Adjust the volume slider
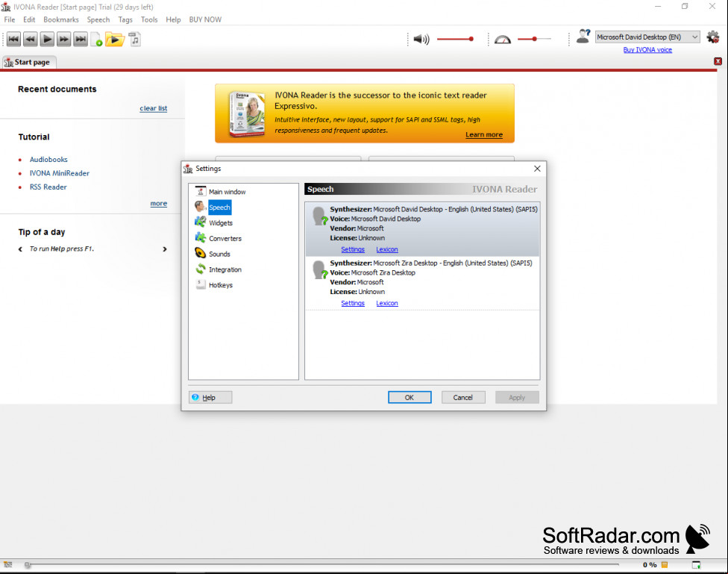The height and width of the screenshot is (574, 728). 455,39
